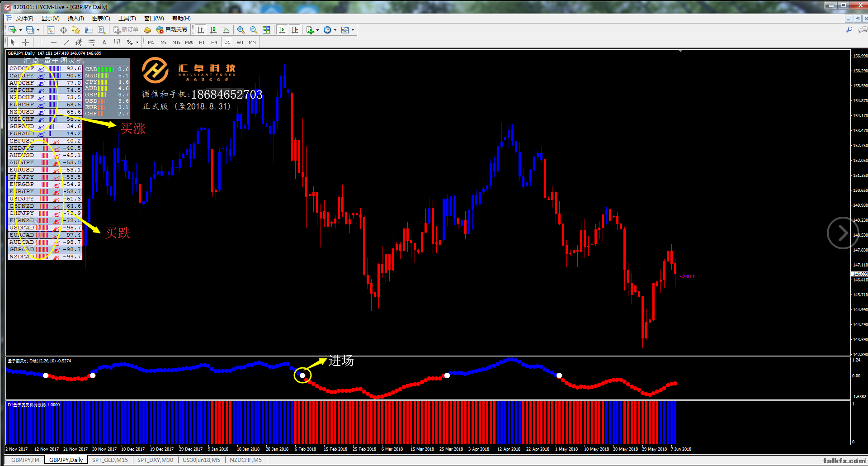Select the text label tool
Screen dimensions: 868x466
(117, 42)
